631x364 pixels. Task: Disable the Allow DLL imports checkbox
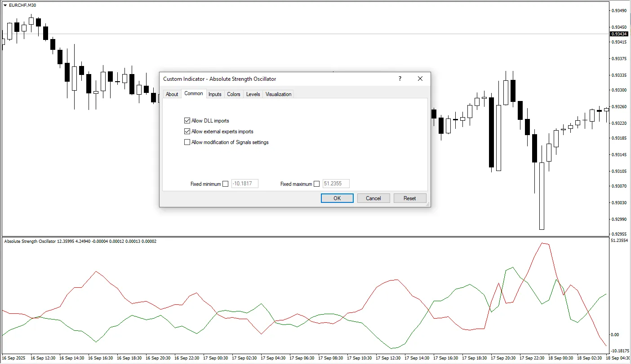tap(187, 120)
